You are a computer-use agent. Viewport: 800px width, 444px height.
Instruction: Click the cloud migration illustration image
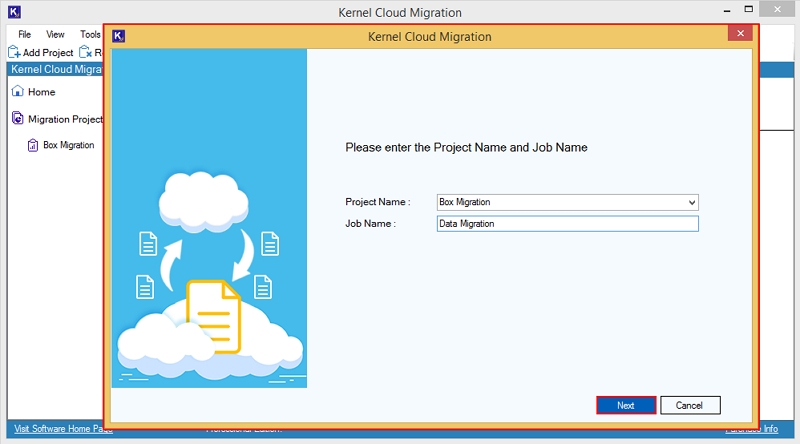(209, 218)
